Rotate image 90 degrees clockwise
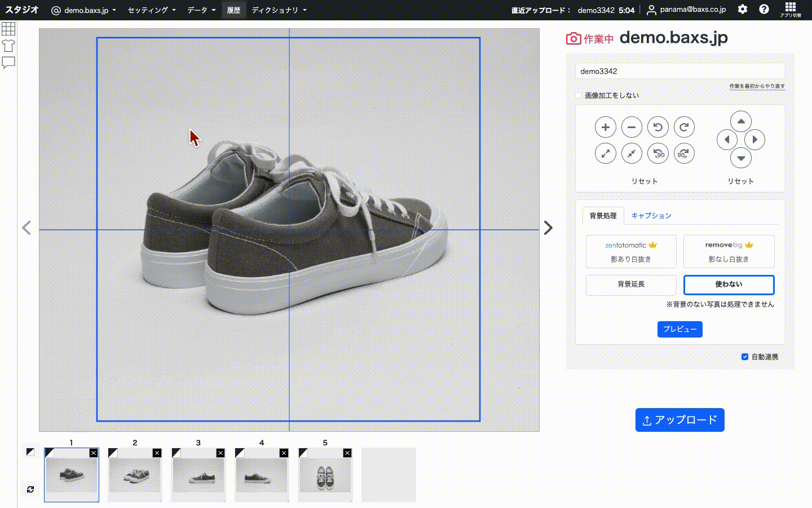The height and width of the screenshot is (508, 812). 684,153
